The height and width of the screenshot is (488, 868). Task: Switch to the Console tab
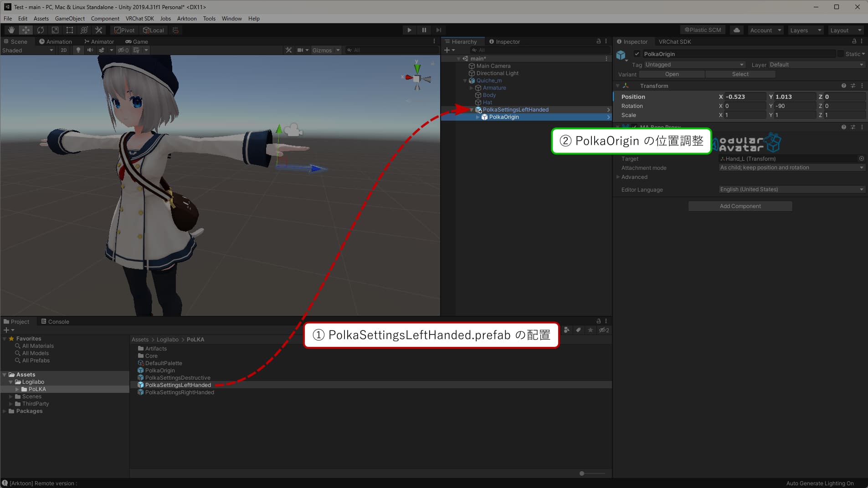[55, 321]
